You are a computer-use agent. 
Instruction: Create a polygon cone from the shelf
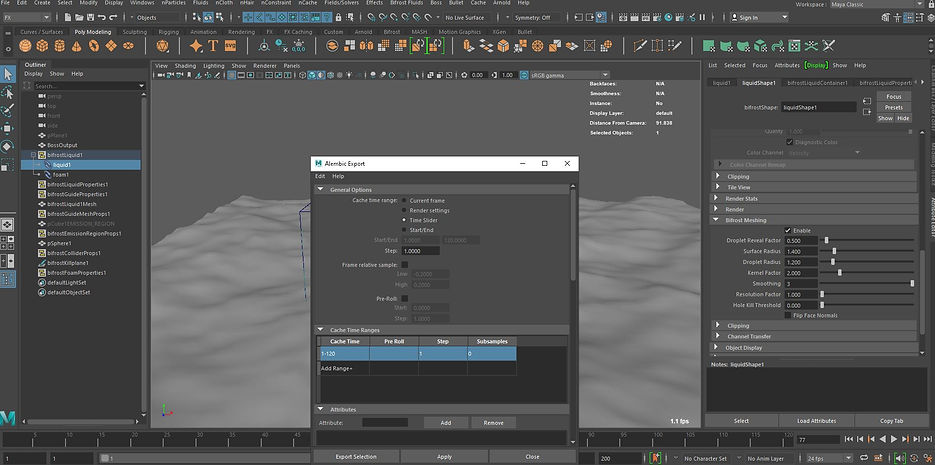click(76, 46)
